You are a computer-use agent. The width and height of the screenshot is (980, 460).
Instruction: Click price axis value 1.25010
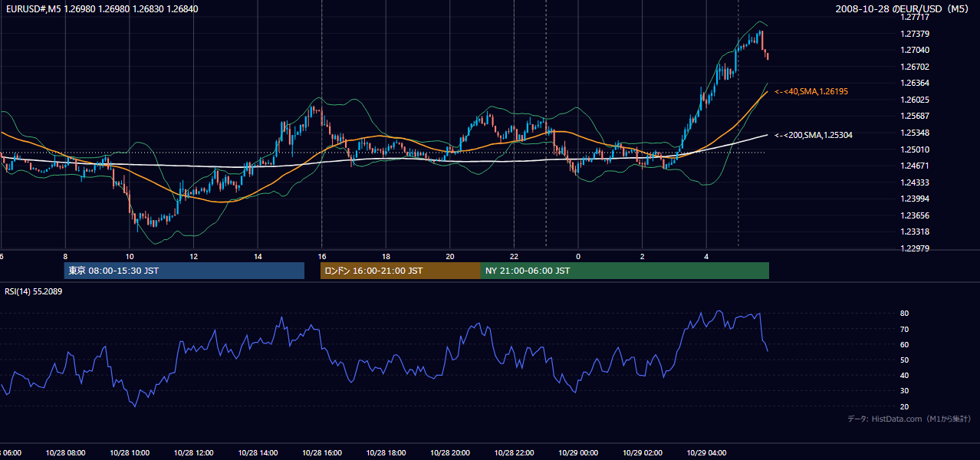tap(914, 149)
